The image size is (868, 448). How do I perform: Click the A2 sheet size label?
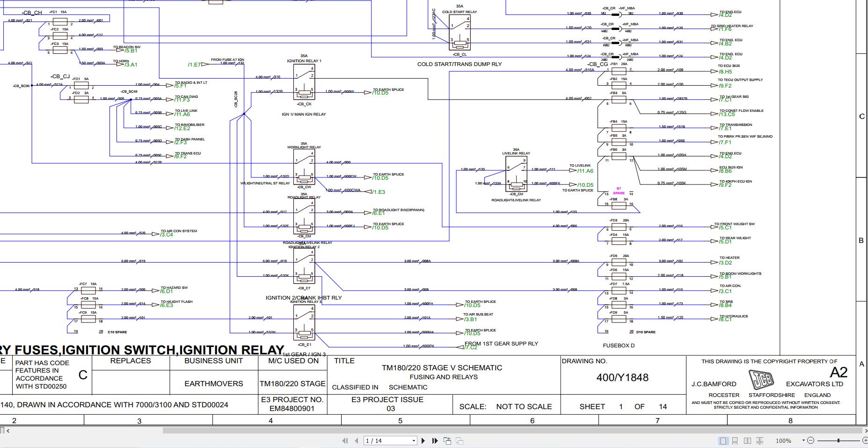coord(839,373)
